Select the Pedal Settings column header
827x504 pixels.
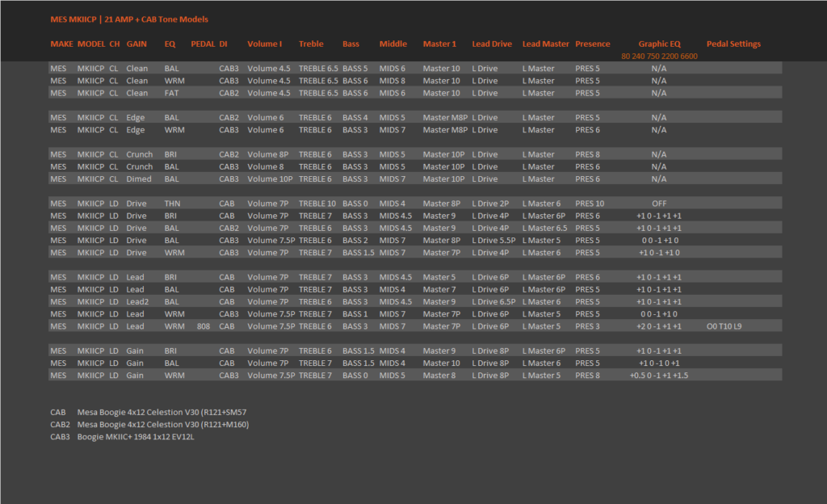point(733,44)
